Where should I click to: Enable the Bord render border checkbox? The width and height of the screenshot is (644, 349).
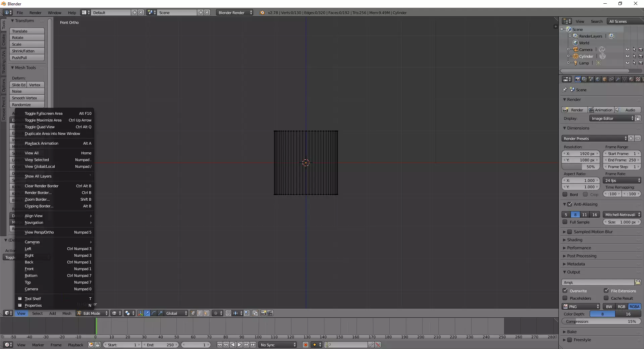[x=565, y=194]
